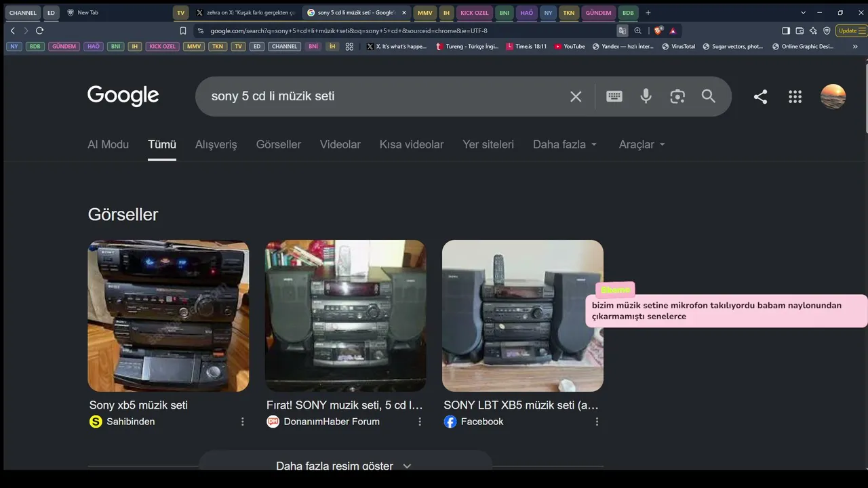Bookmark this page with the bookmark icon

pos(183,30)
